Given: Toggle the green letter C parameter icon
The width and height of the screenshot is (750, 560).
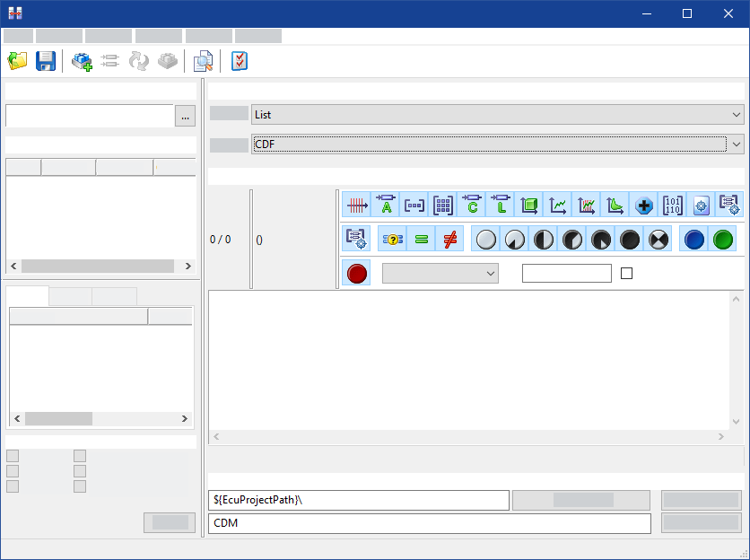Looking at the screenshot, I should [472, 205].
